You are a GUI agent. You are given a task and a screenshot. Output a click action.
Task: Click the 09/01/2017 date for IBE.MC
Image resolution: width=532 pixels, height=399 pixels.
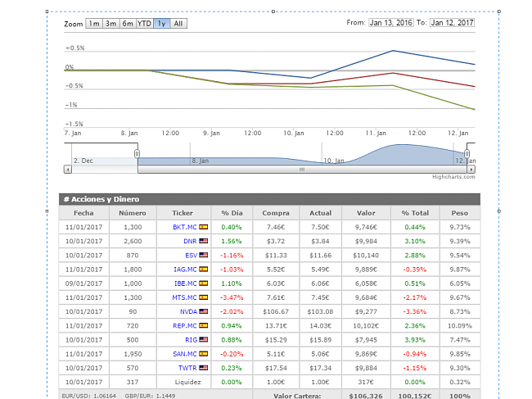pyautogui.click(x=83, y=283)
